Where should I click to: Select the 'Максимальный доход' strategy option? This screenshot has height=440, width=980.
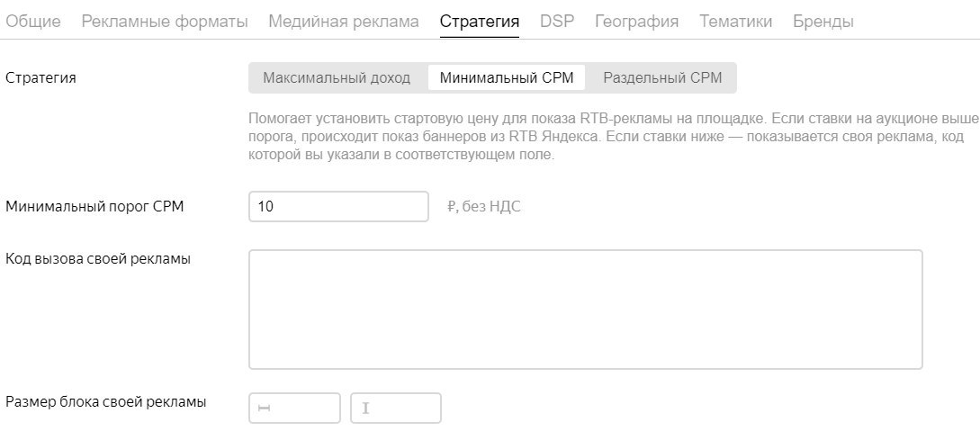(x=337, y=78)
